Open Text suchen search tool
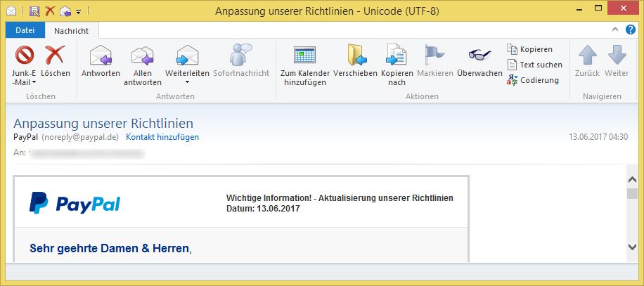Screen dimensions: 644x286 pyautogui.click(x=535, y=65)
